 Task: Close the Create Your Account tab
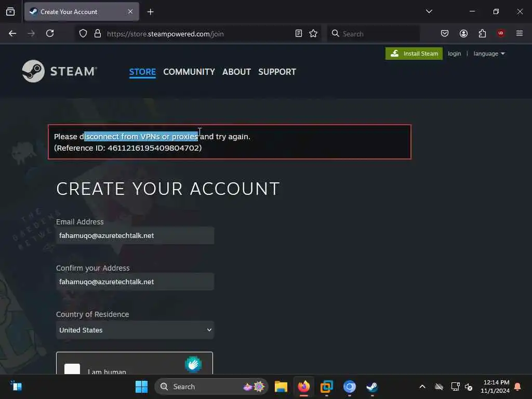tap(130, 11)
